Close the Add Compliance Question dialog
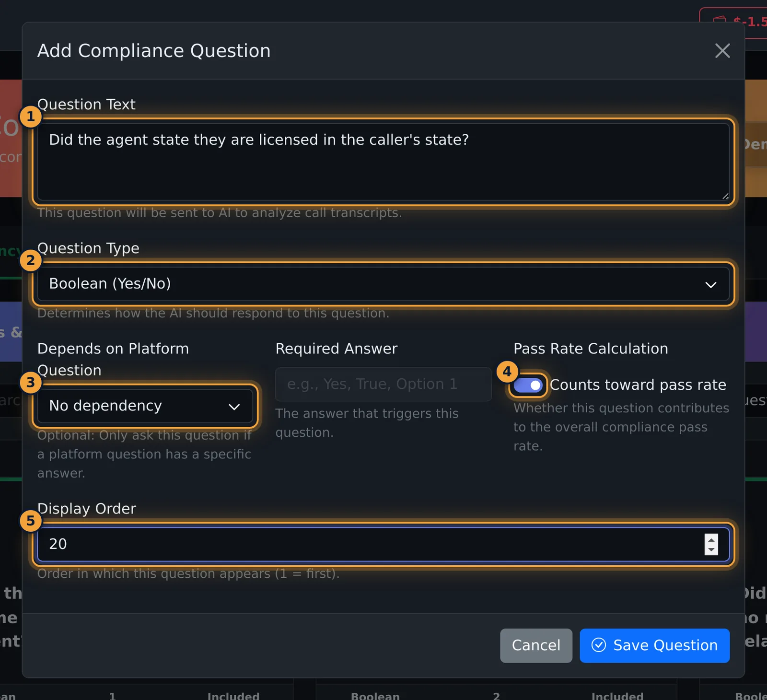The image size is (767, 700). [x=722, y=51]
